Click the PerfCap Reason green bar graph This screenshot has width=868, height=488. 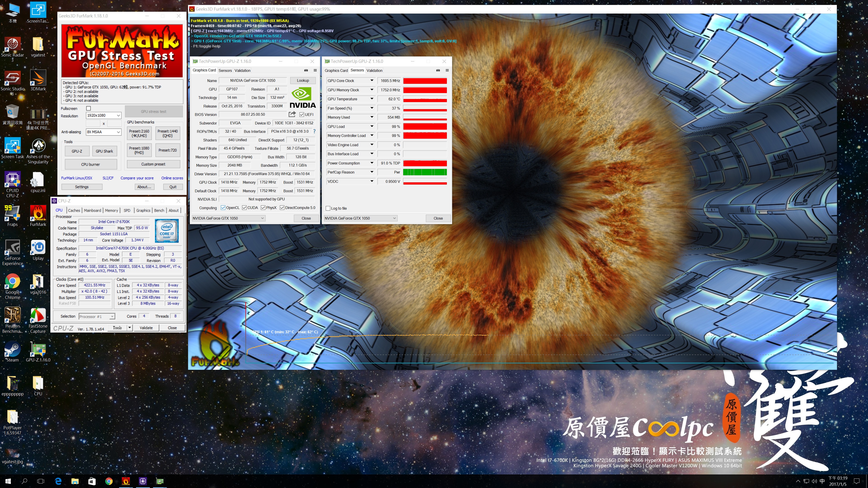pyautogui.click(x=425, y=172)
